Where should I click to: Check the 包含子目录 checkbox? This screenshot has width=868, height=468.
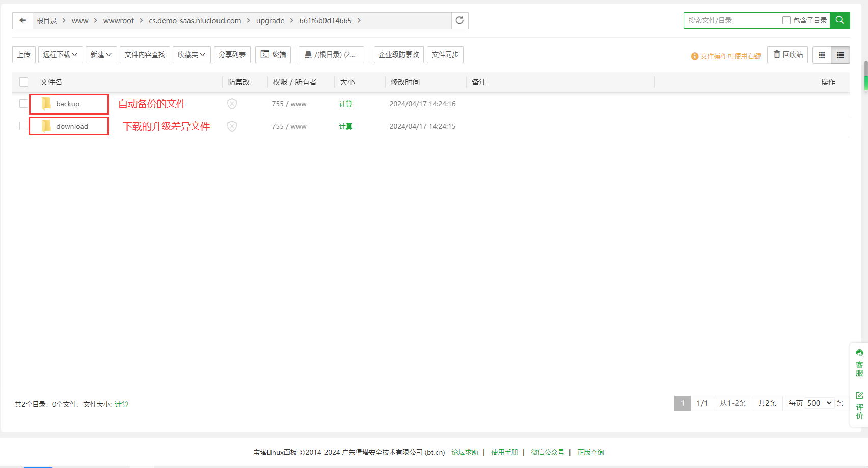coord(786,20)
